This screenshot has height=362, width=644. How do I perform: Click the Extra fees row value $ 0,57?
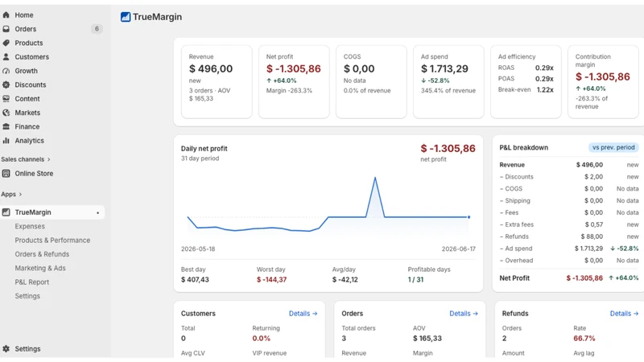click(x=594, y=224)
